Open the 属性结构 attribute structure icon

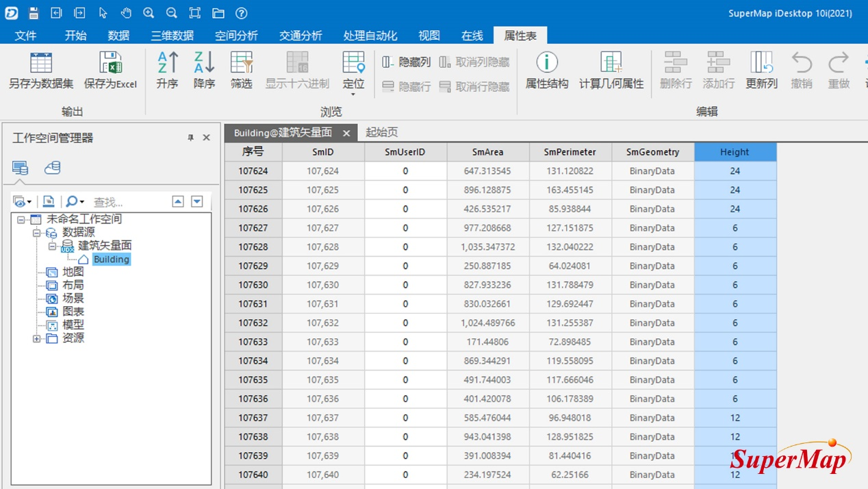click(546, 63)
